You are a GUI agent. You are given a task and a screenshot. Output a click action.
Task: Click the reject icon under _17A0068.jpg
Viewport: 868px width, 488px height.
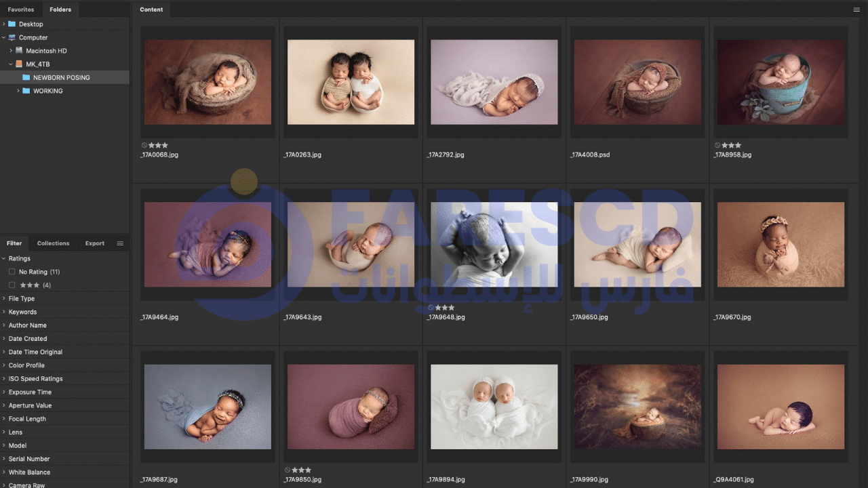point(144,145)
